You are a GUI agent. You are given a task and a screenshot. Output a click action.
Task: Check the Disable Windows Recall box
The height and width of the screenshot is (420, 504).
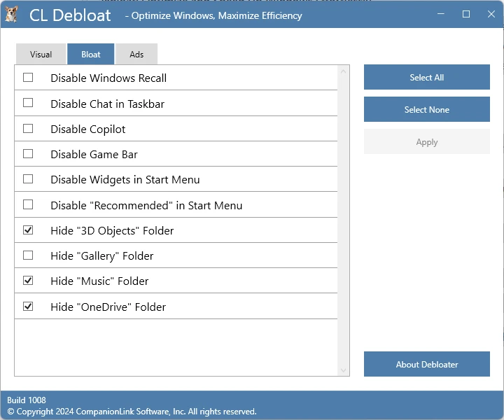[x=28, y=78]
